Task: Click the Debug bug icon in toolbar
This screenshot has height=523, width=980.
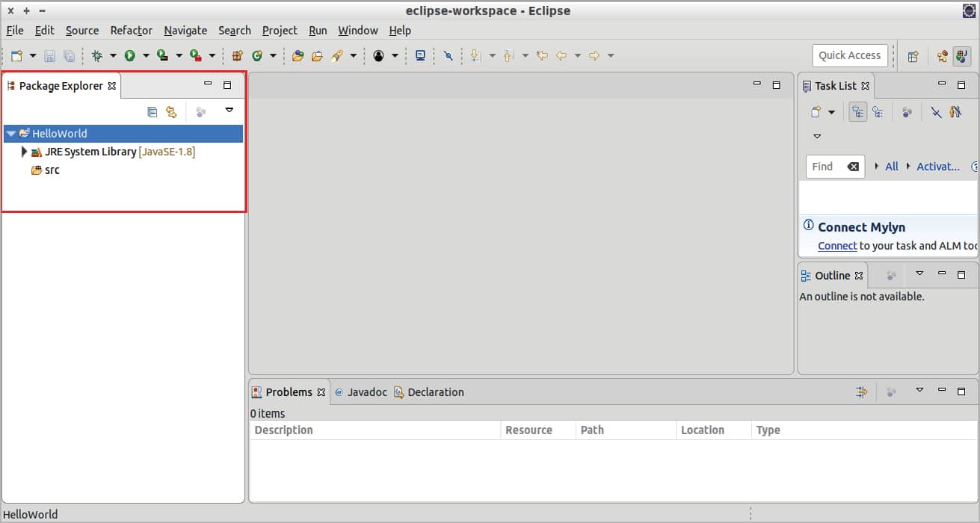Action: (x=96, y=55)
